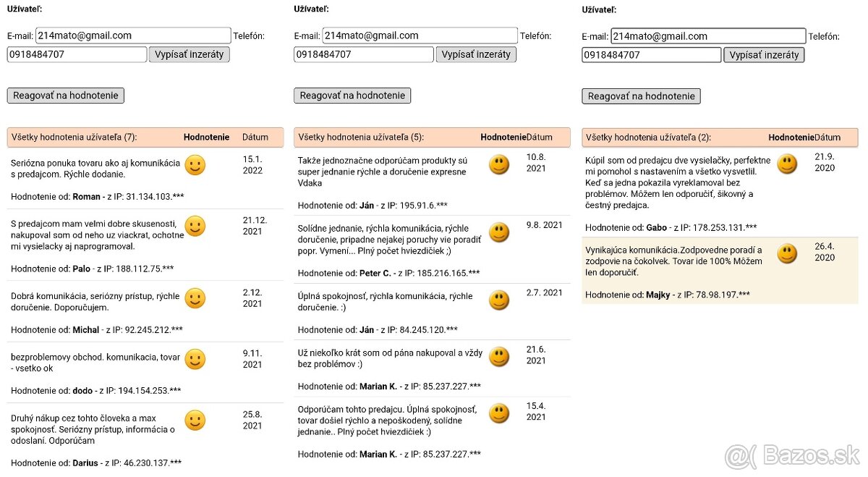Focus the right panel E-mail input
Screen dimensions: 868x477
tap(707, 36)
